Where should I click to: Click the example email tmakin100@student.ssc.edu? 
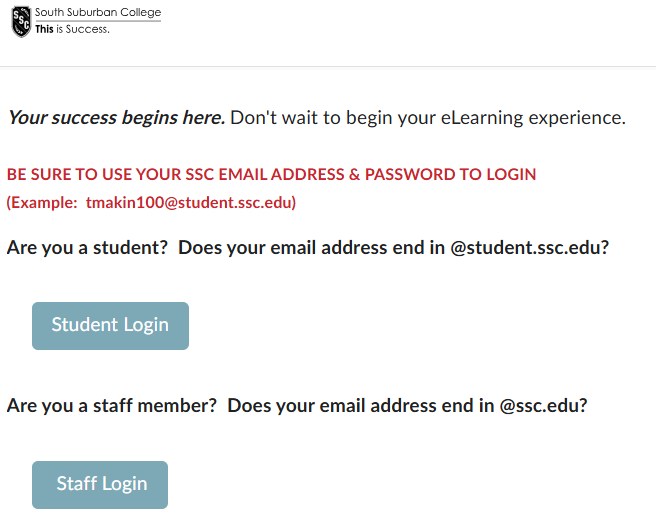(191, 202)
